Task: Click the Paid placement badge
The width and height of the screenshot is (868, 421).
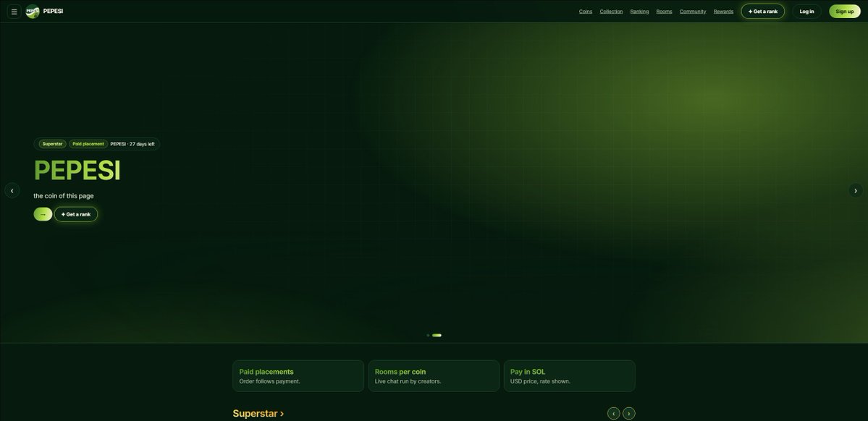Action: [88, 144]
